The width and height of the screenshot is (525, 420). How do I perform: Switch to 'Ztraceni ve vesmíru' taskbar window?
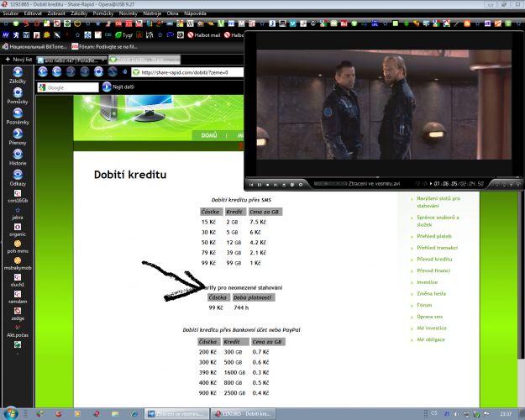point(176,413)
